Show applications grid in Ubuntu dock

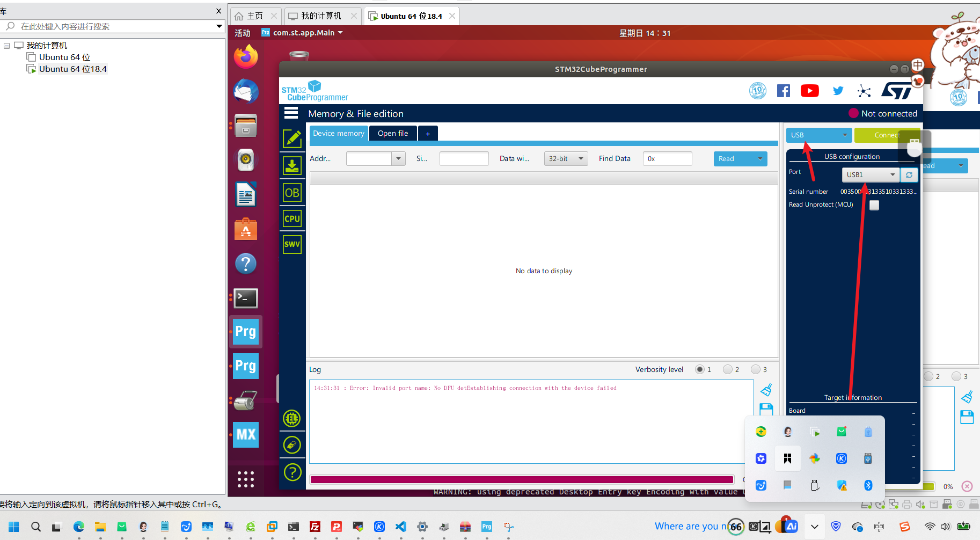[246, 479]
